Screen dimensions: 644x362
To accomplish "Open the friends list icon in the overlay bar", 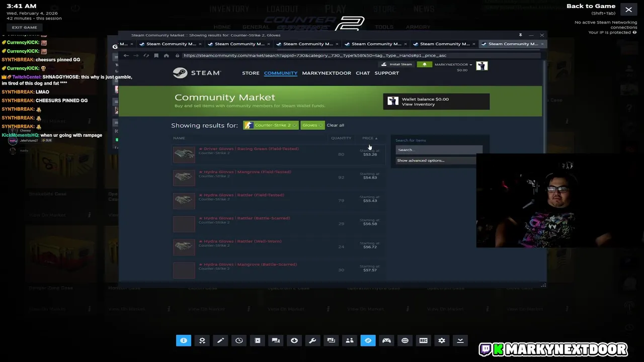I will (350, 340).
